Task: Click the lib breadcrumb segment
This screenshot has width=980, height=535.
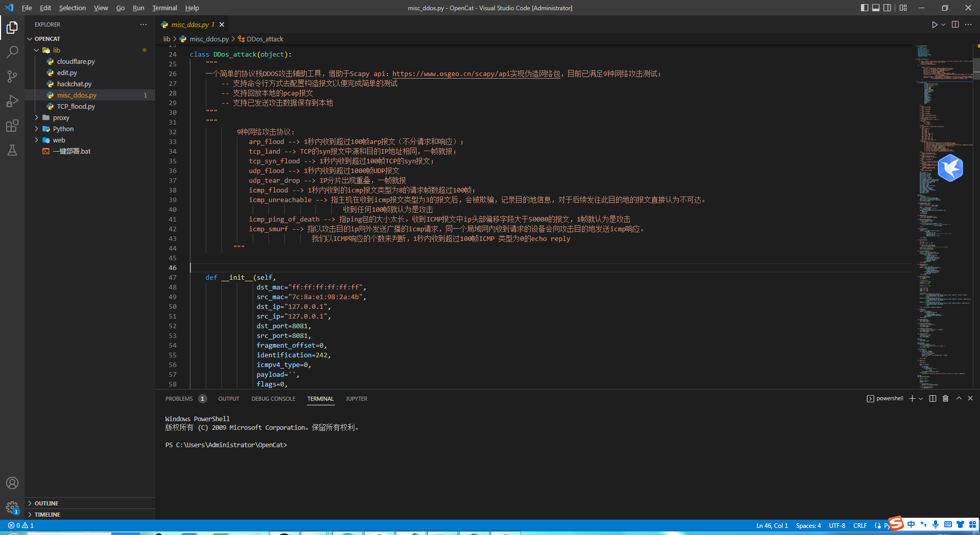Action: 167,39
